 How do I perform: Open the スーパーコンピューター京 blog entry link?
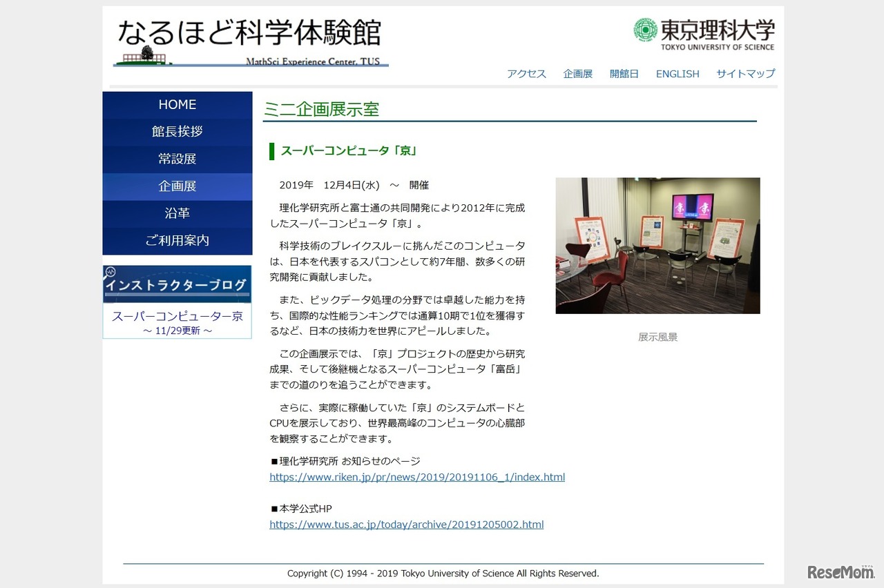(x=177, y=317)
